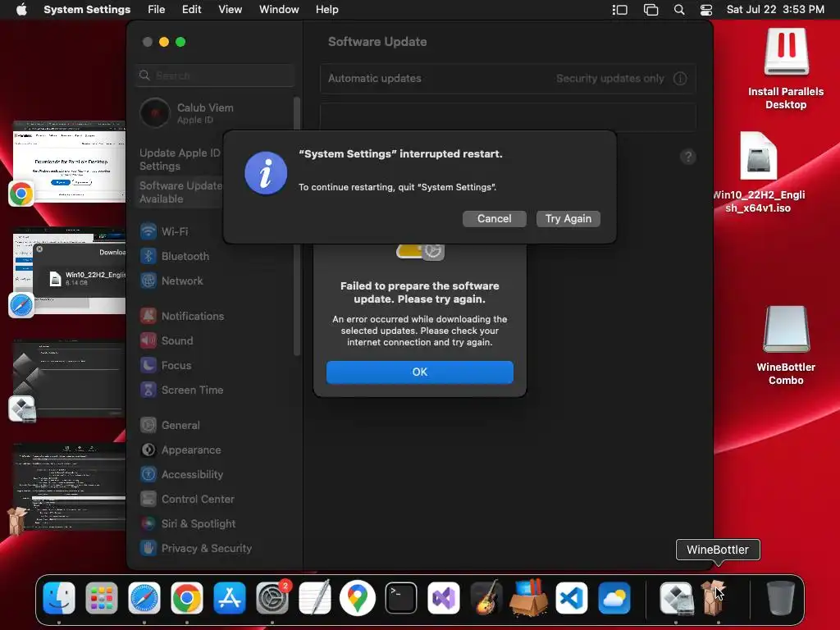The width and height of the screenshot is (840, 630).
Task: Open the App Store Dock icon
Action: tap(230, 598)
